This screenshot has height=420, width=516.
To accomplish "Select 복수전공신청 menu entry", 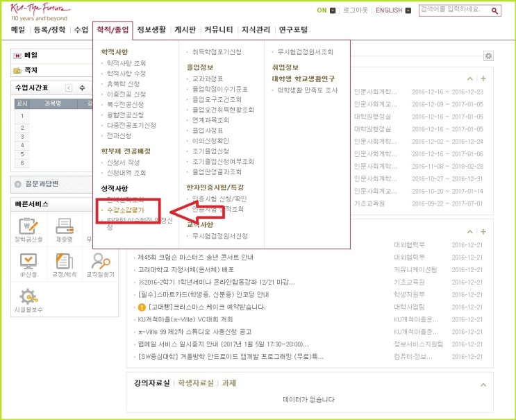I will [126, 105].
